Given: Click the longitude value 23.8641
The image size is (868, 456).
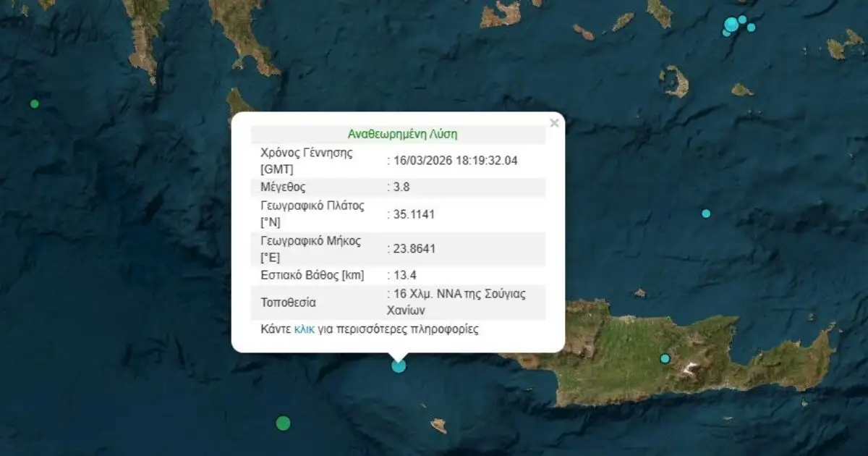Looking at the screenshot, I should (x=414, y=248).
